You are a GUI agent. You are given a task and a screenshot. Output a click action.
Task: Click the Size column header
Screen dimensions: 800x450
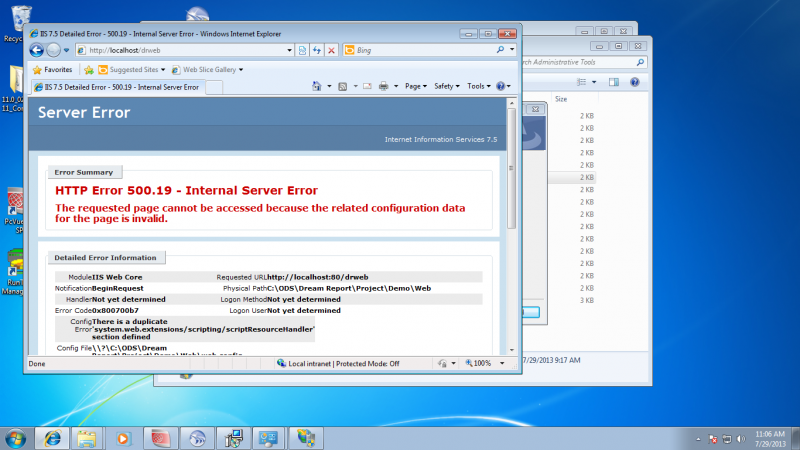pos(561,99)
